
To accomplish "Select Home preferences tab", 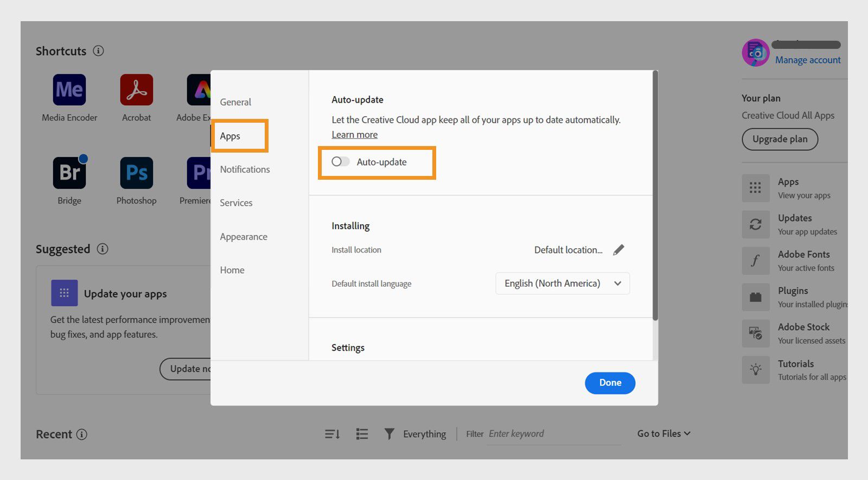I will pos(232,270).
